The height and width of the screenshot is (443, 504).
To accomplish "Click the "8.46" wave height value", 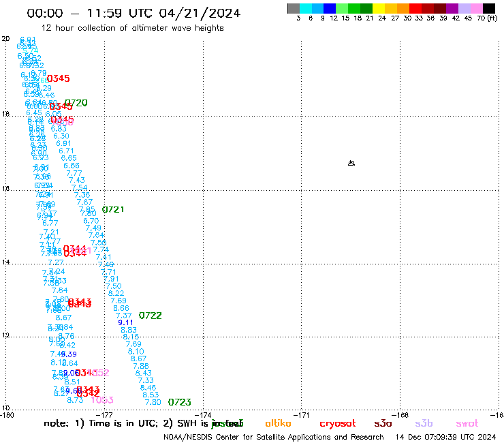I will point(148,388).
